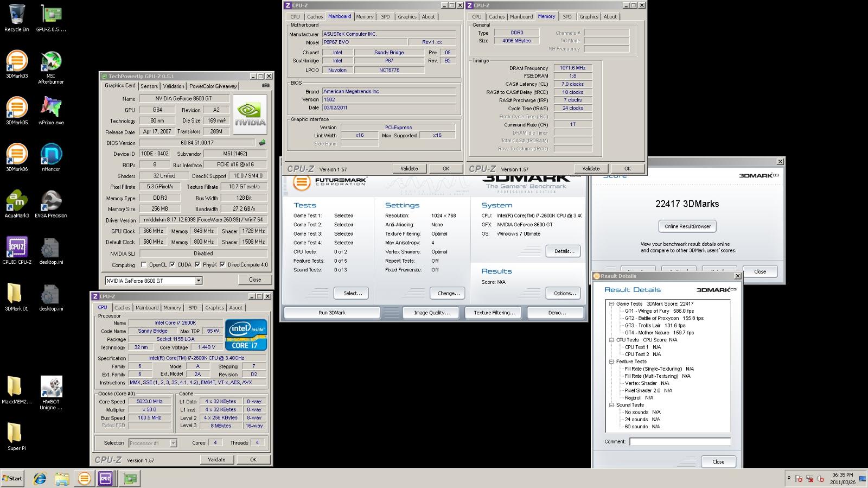Open the GPU selection dropdown in GPU-Z

[x=199, y=281]
